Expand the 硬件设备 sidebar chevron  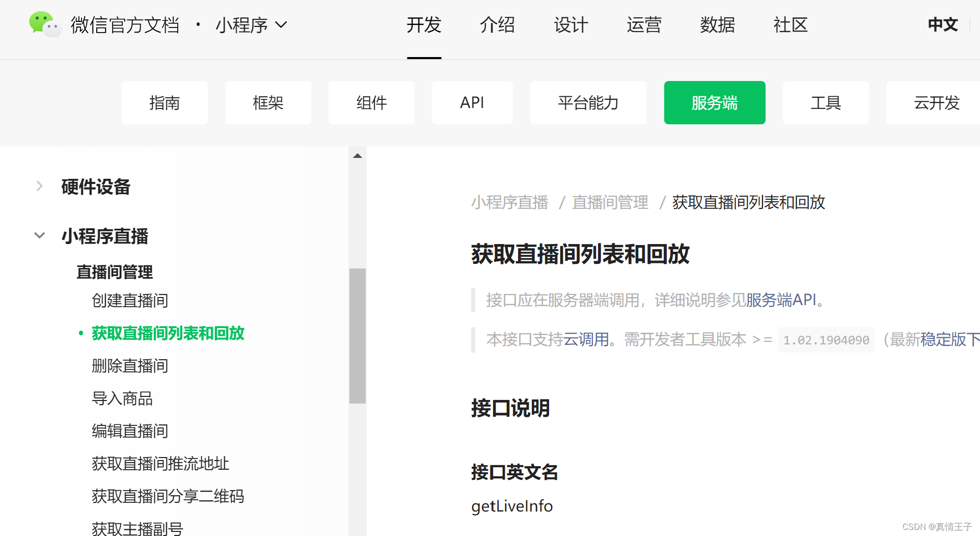39,186
